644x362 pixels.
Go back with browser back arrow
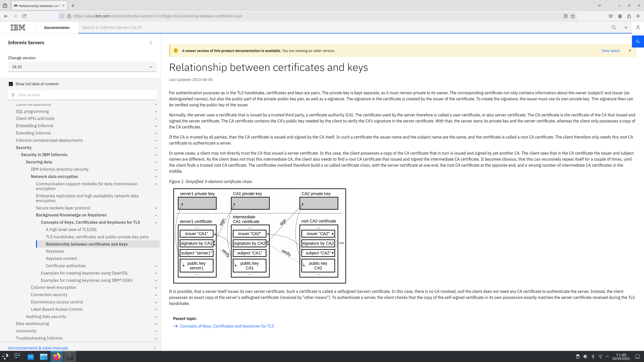(x=6, y=16)
